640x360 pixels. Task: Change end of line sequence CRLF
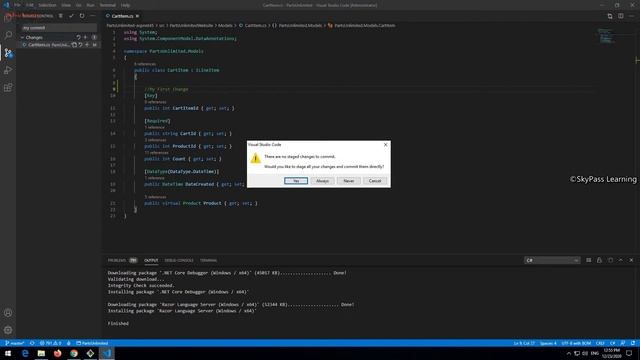[x=600, y=343]
